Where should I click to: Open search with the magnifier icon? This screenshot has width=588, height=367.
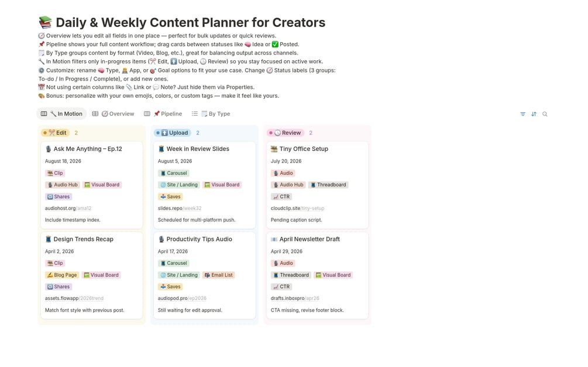(545, 114)
